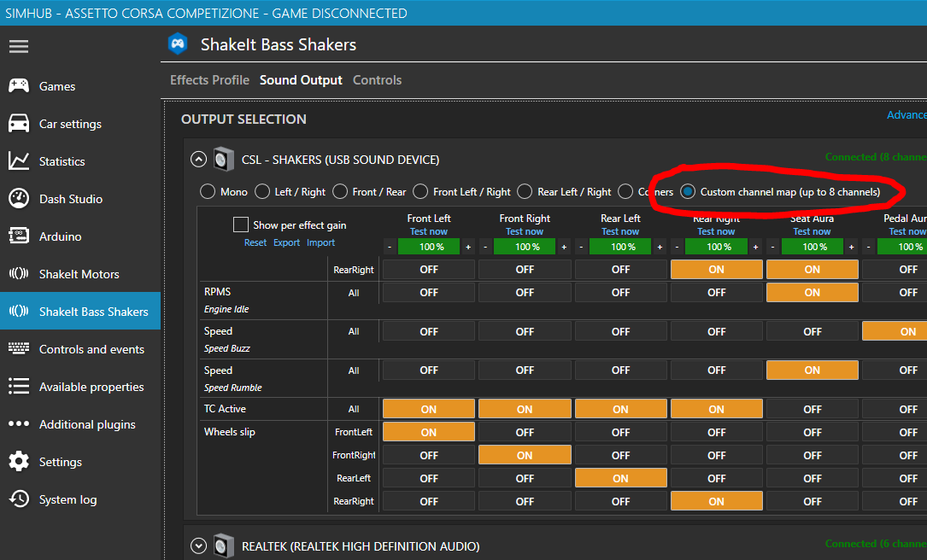Screen dimensions: 927x560
Task: Click the Export link
Action: [287, 242]
